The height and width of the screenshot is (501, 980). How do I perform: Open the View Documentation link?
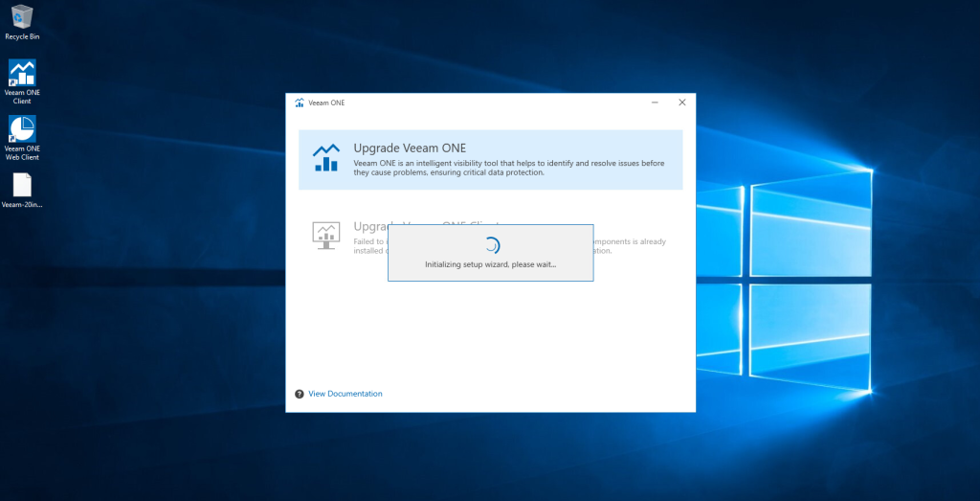pos(345,394)
